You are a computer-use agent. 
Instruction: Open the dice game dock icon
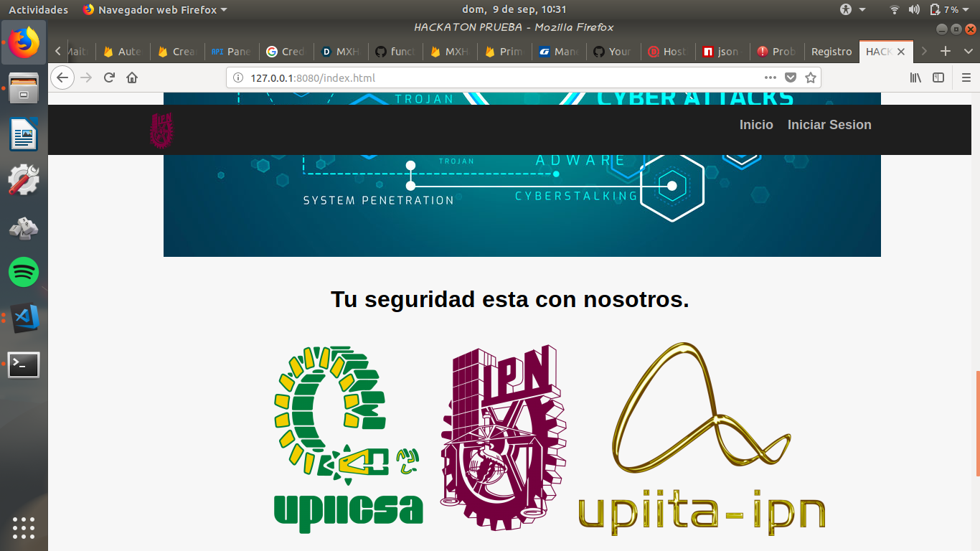[x=24, y=227]
